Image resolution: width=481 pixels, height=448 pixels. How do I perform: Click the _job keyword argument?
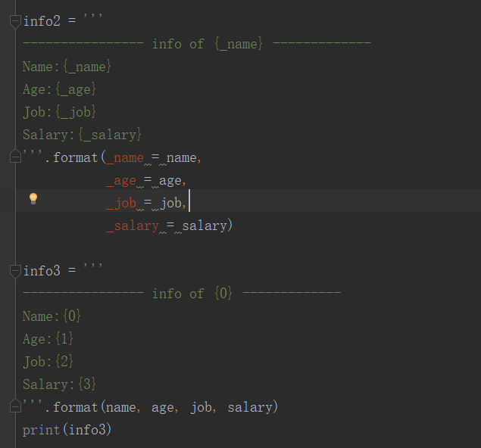click(121, 203)
